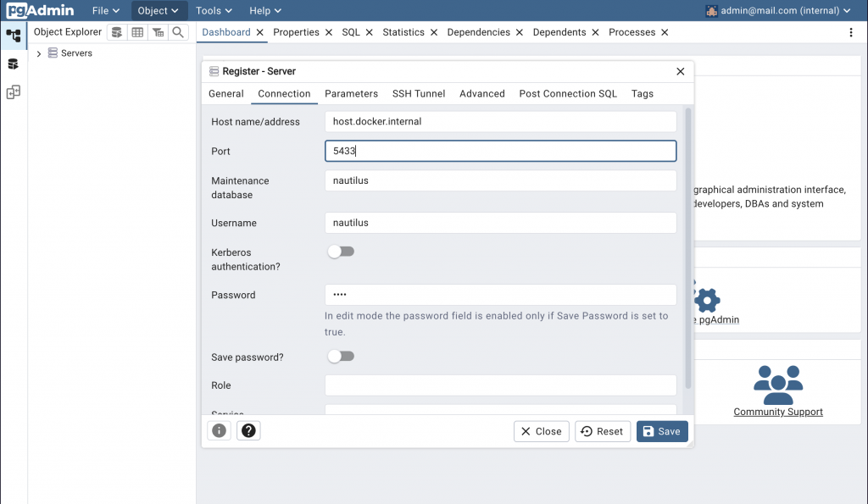Close the Dependencies tab
Viewport: 868px width, 504px height.
(x=520, y=33)
